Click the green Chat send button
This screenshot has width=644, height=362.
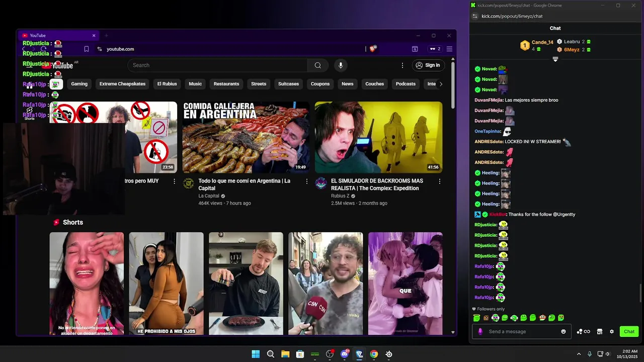pyautogui.click(x=629, y=331)
